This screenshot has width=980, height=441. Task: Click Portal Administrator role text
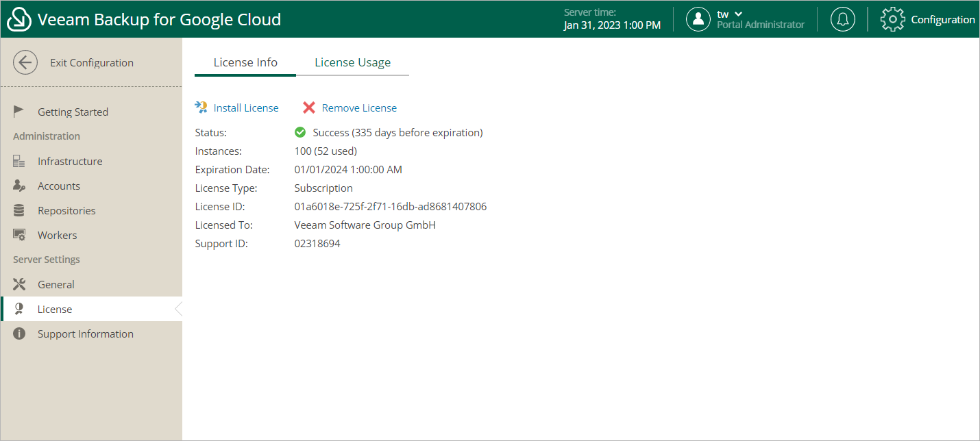point(761,25)
